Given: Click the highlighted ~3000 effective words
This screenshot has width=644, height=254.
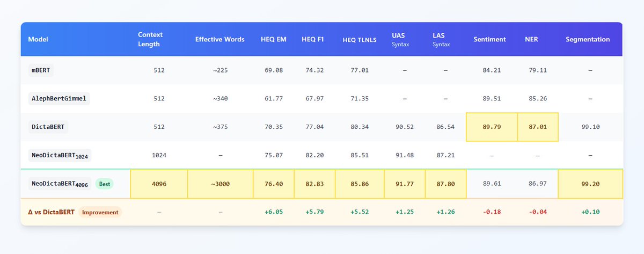Looking at the screenshot, I should 220,184.
